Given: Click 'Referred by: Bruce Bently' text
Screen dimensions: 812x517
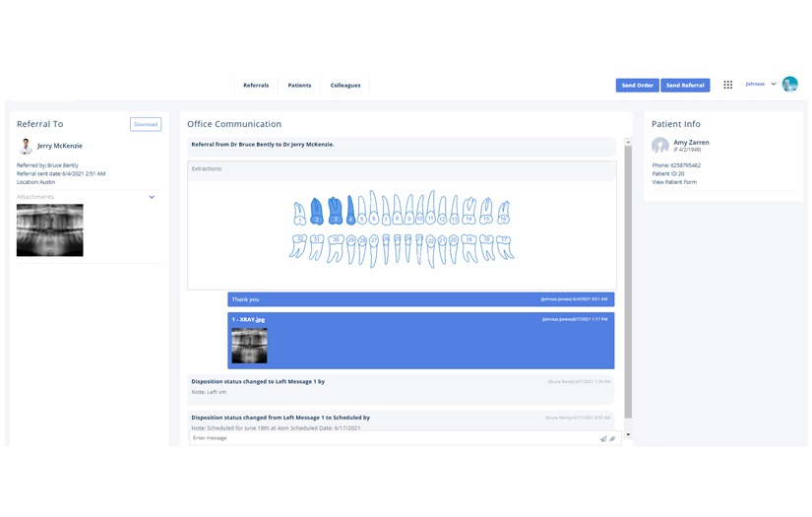Looking at the screenshot, I should click(47, 165).
